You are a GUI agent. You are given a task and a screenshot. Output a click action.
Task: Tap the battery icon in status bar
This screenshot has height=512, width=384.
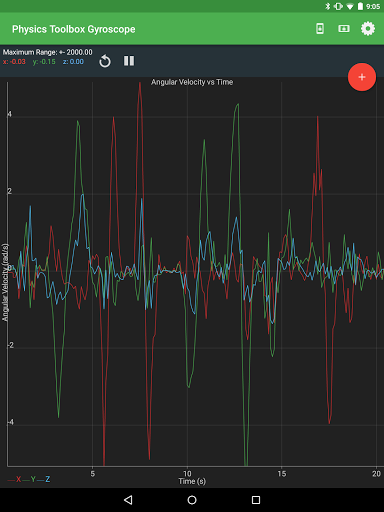pyautogui.click(x=360, y=6)
